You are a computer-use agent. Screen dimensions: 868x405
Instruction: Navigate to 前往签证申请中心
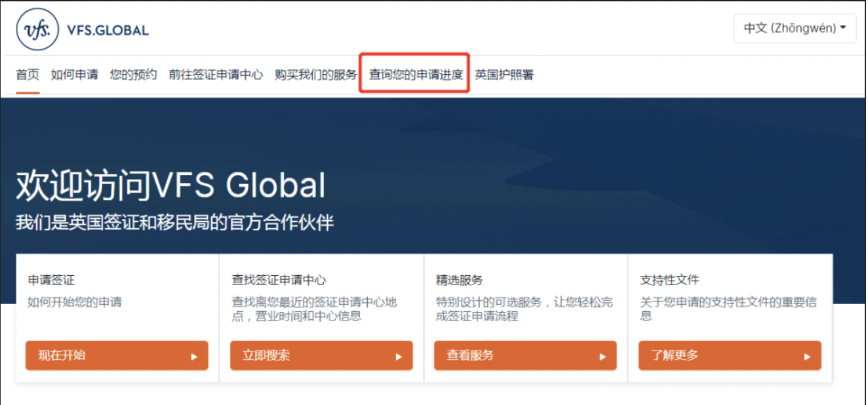(x=216, y=75)
